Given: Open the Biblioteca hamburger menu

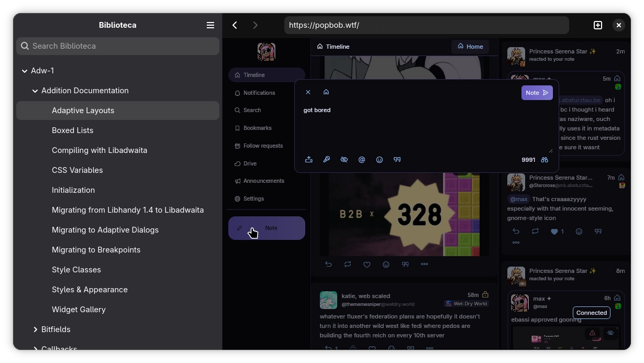Looking at the screenshot, I should (210, 25).
